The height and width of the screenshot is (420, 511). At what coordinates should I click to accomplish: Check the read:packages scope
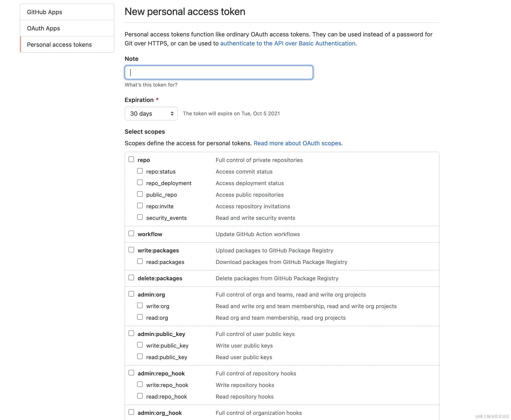click(140, 261)
